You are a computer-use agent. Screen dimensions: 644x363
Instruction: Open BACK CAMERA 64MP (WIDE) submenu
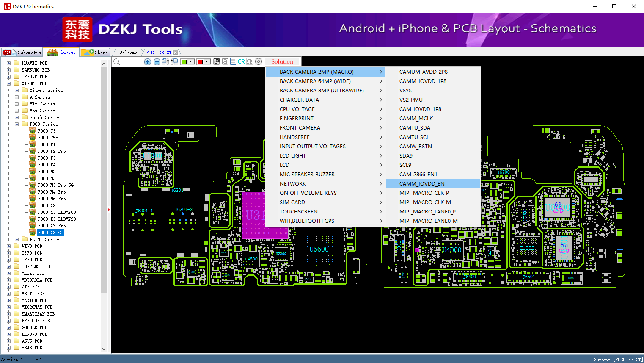click(x=325, y=81)
